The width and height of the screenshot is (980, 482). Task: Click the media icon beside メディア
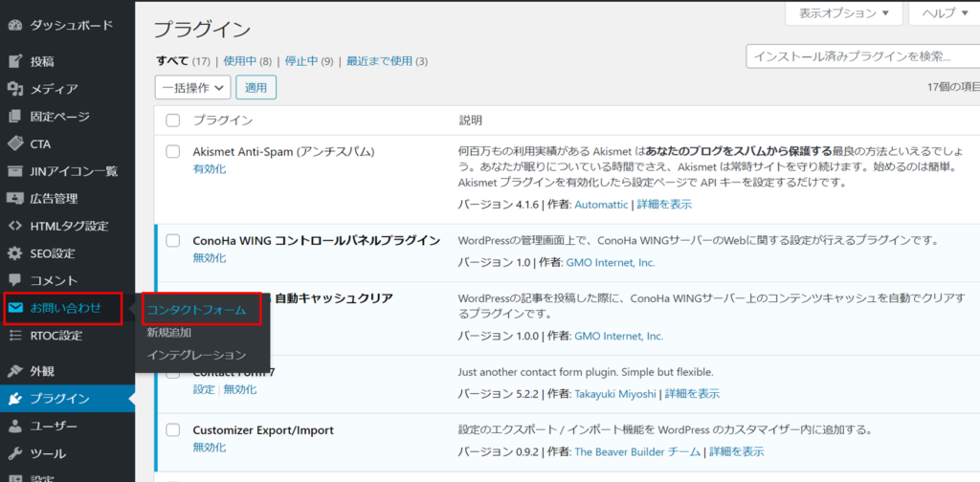click(x=15, y=89)
